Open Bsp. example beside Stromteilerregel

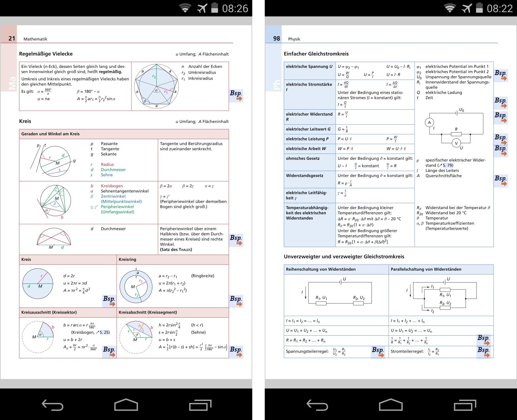[x=483, y=352]
